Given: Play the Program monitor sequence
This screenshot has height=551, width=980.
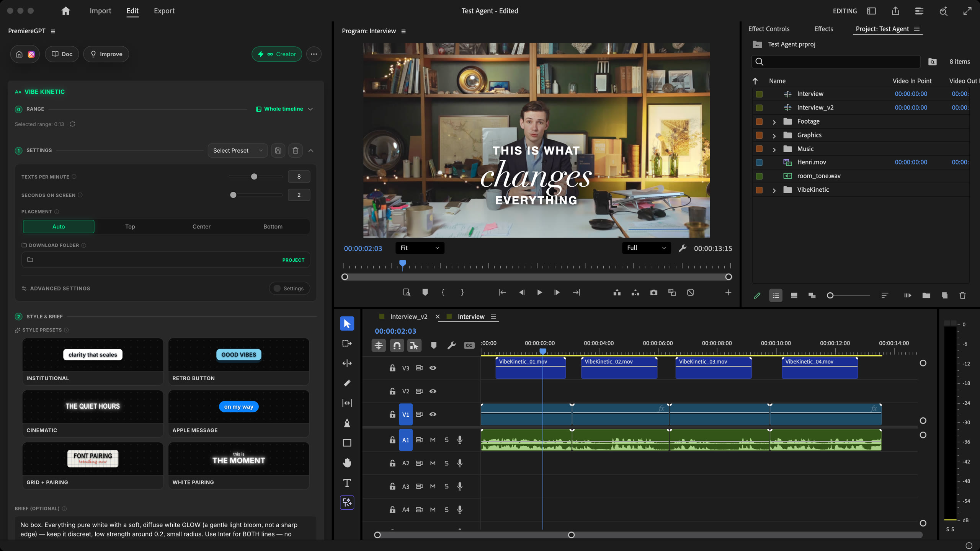Looking at the screenshot, I should point(539,292).
